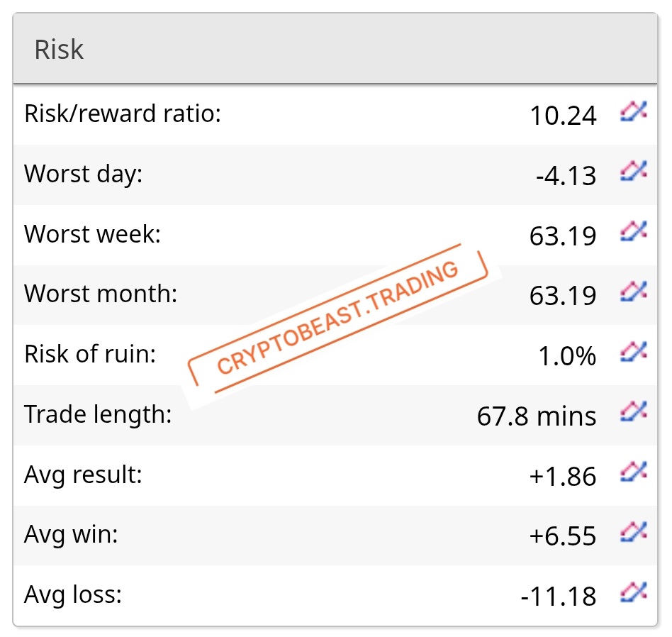Open chart icon for Avg win
672x637 pixels.
pyautogui.click(x=634, y=532)
